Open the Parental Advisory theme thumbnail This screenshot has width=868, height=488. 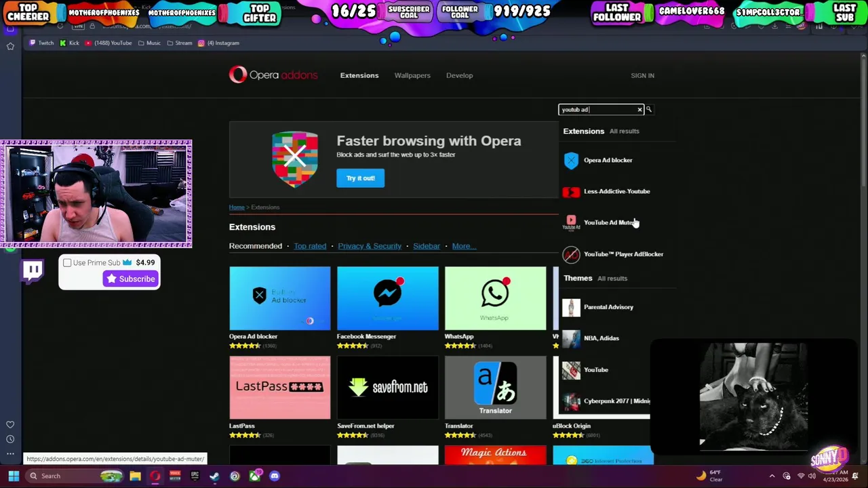pyautogui.click(x=571, y=307)
